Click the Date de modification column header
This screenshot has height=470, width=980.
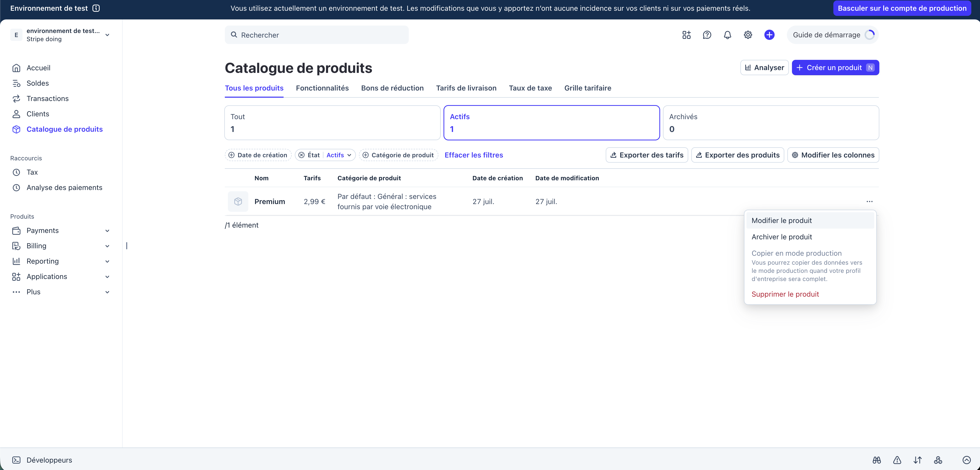pyautogui.click(x=567, y=178)
